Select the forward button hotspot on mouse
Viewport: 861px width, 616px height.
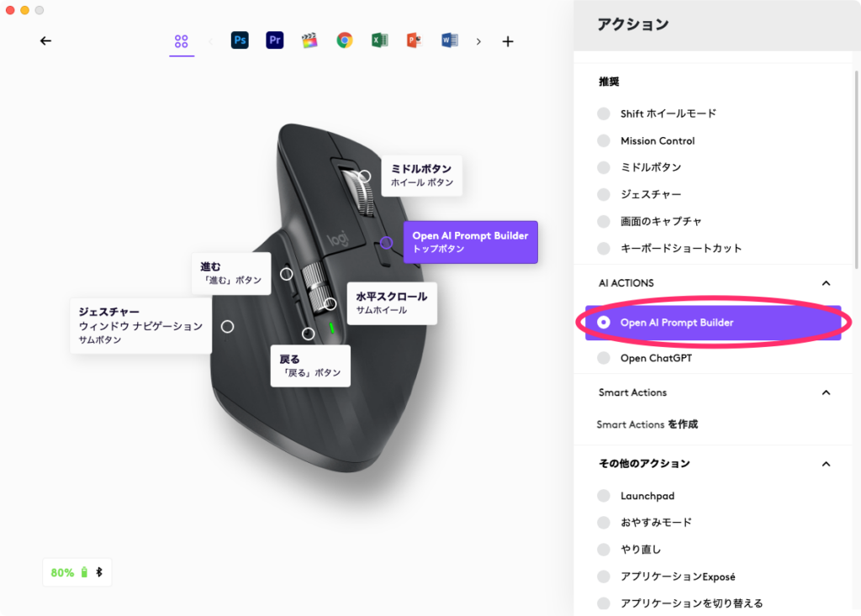(x=287, y=273)
